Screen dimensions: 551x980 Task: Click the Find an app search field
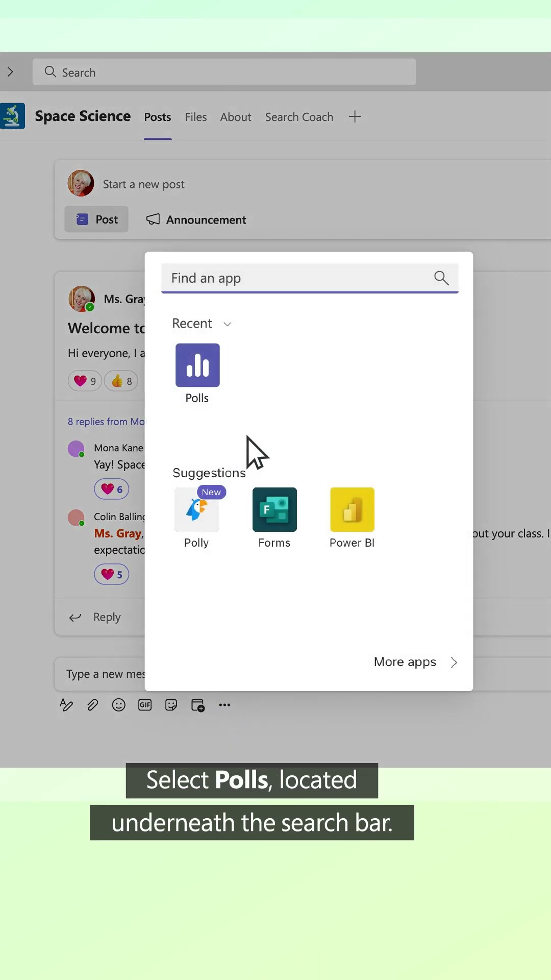click(x=310, y=278)
